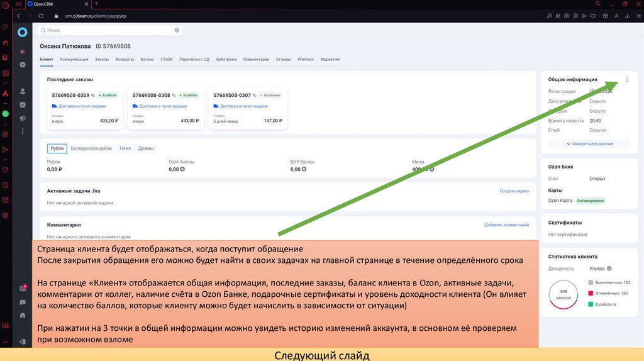Click the green В работе: 6 legend swatch

[x=591, y=304]
